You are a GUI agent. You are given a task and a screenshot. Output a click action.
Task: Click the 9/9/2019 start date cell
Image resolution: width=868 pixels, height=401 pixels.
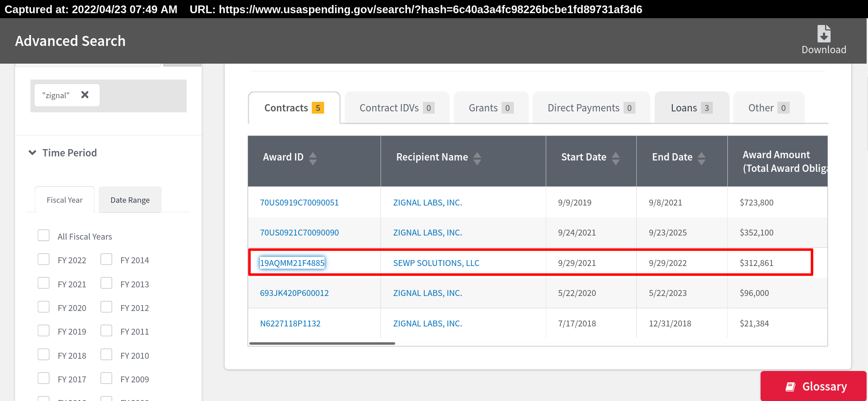click(575, 202)
